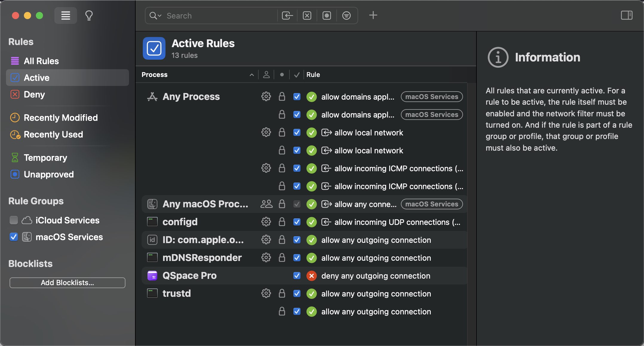The height and width of the screenshot is (346, 644).
Task: Add a new rule with plus button
Action: coord(373,15)
